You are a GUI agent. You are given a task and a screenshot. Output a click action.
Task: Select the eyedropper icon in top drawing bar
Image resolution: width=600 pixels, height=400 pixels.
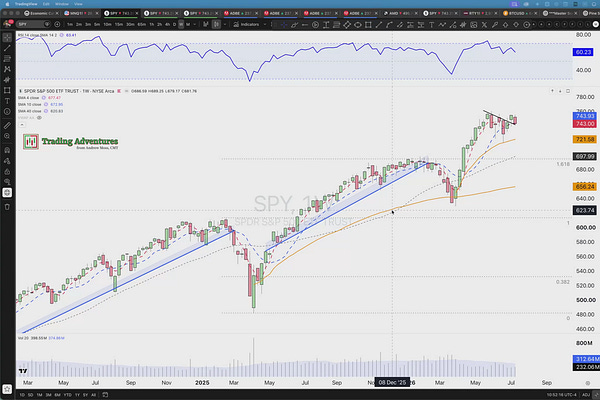click(x=495, y=25)
